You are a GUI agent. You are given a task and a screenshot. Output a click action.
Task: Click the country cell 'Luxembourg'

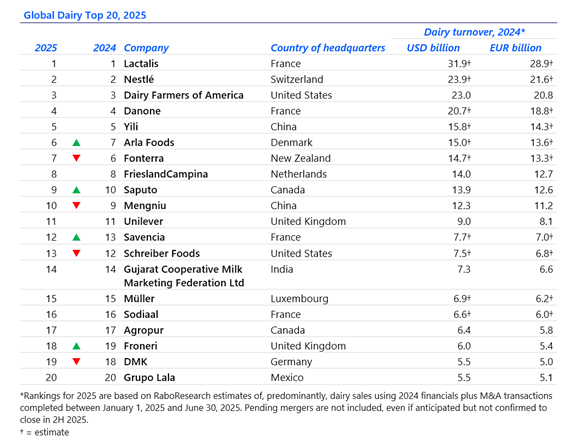[x=299, y=299]
